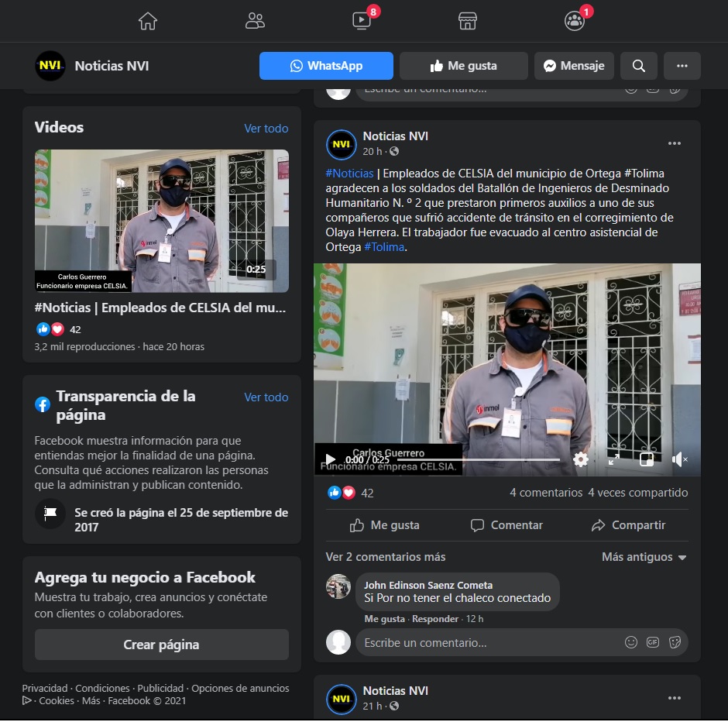Viewport: 728px width, 722px height.
Task: Click the Comentar button on the post
Action: tap(507, 525)
